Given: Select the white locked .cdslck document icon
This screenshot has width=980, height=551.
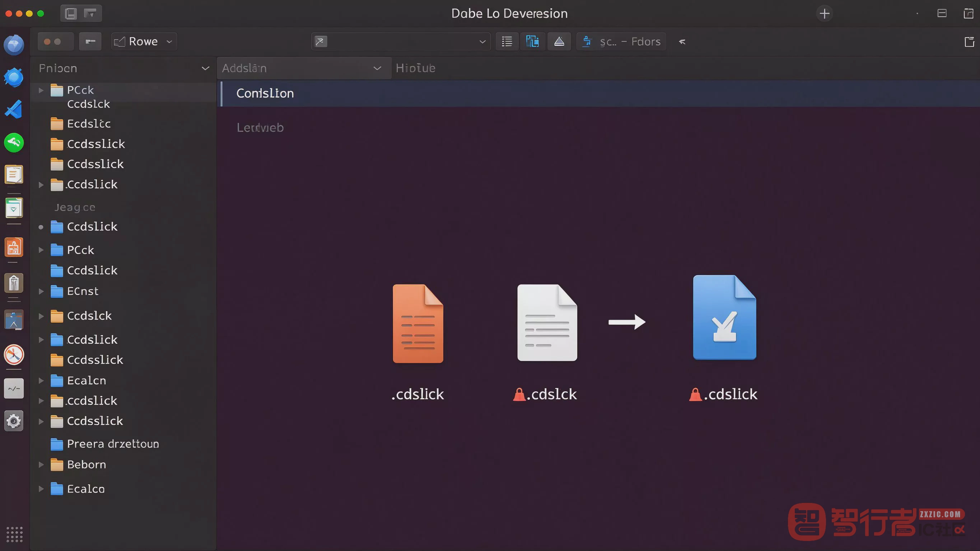Looking at the screenshot, I should [x=547, y=322].
